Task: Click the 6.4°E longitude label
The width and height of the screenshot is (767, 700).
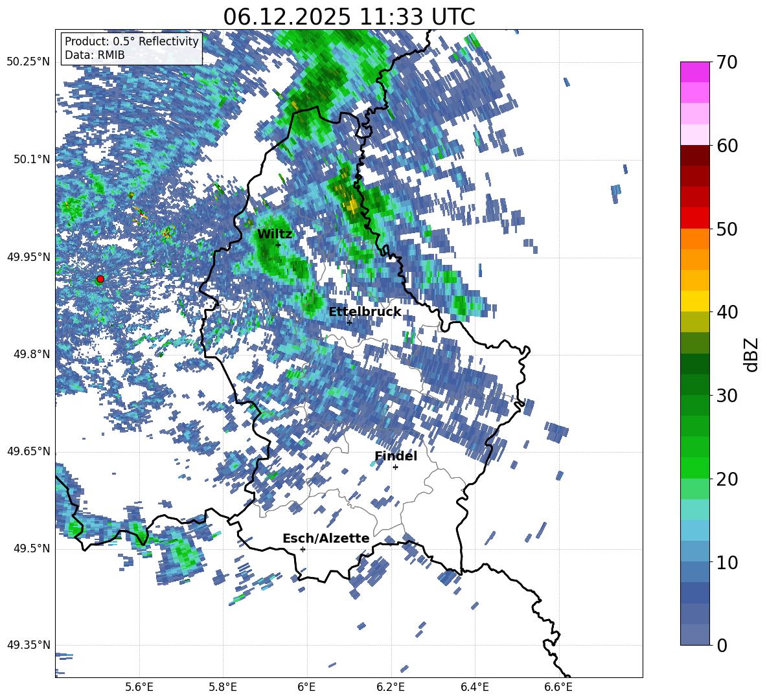Action: [475, 687]
